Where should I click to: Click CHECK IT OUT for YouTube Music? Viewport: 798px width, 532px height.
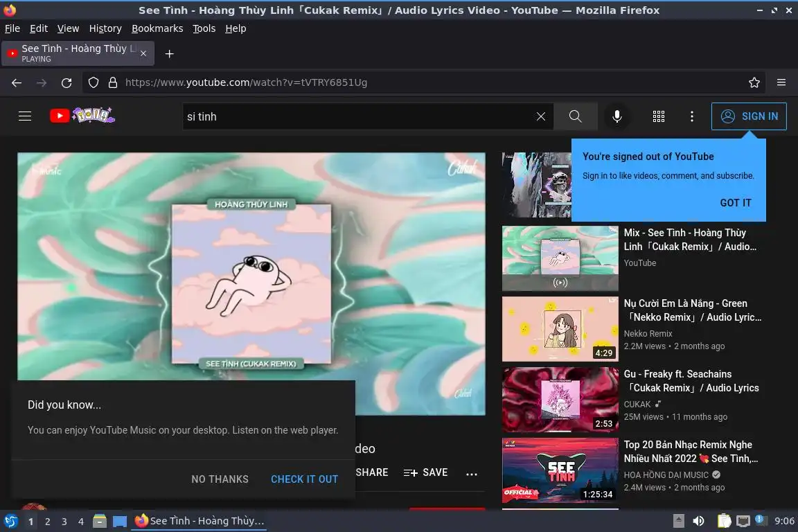304,479
